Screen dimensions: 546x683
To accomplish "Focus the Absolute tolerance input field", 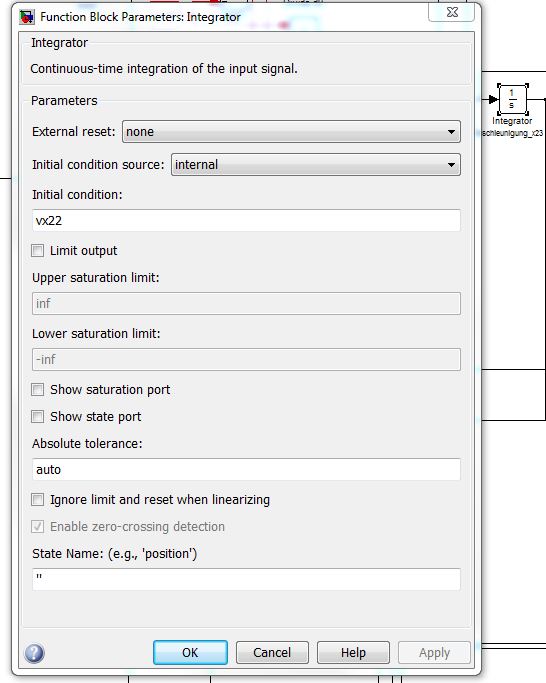I will coord(246,470).
